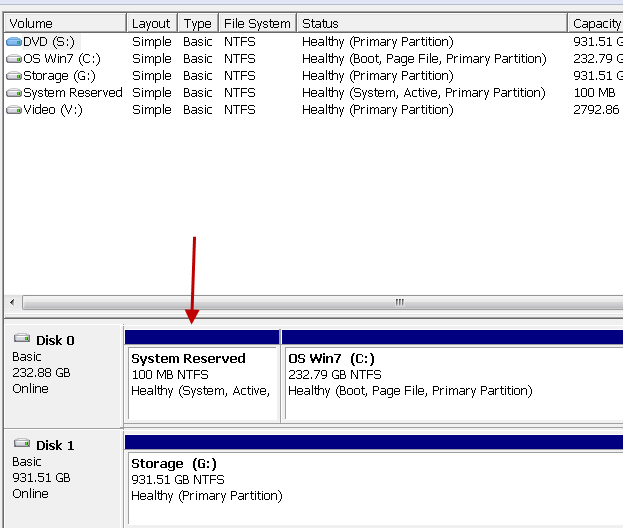This screenshot has width=623, height=528.
Task: Click the 2792.86 capacity value
Action: (x=596, y=110)
